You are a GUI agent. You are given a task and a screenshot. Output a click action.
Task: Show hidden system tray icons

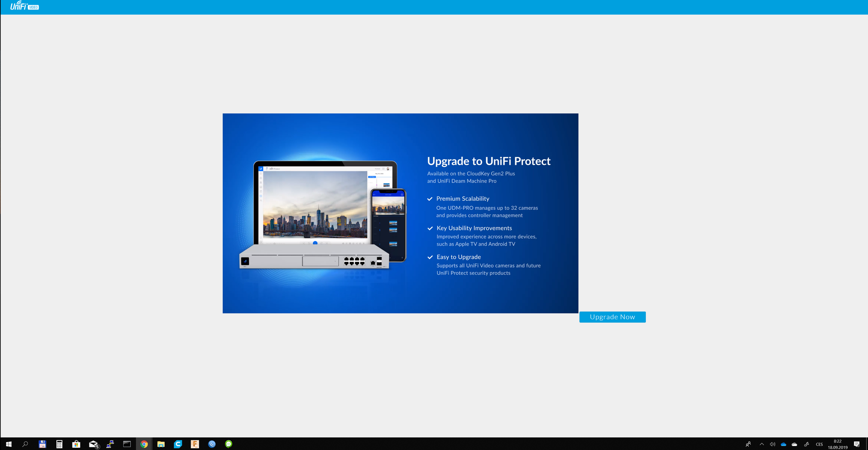tap(762, 444)
